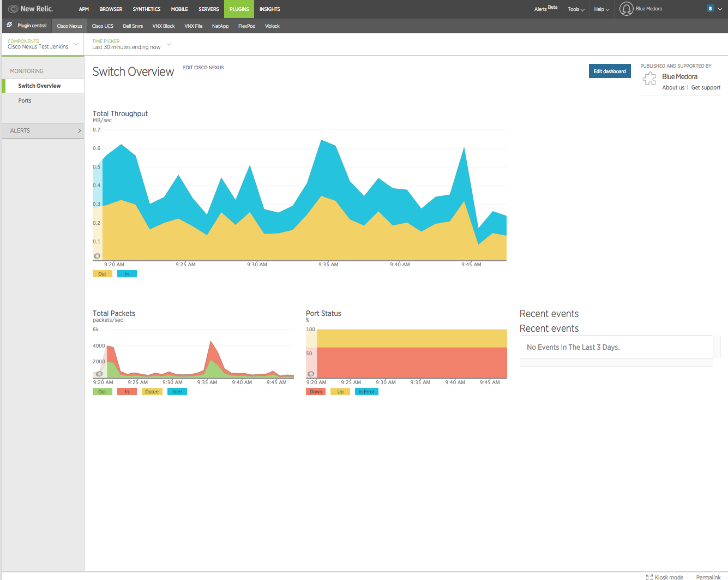Click the Permalink link
Screen dimensions: 728x580
(x=708, y=577)
